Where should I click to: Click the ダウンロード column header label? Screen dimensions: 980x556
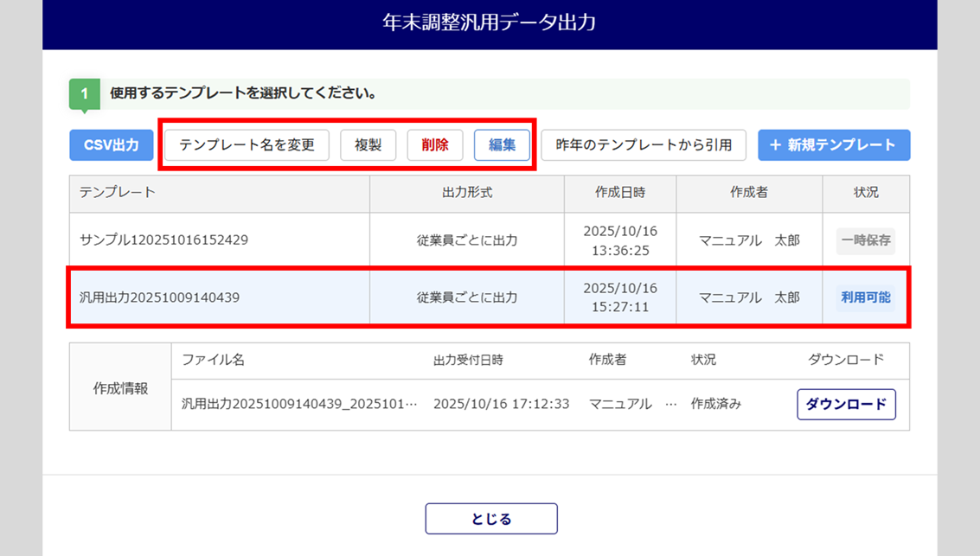coord(846,360)
